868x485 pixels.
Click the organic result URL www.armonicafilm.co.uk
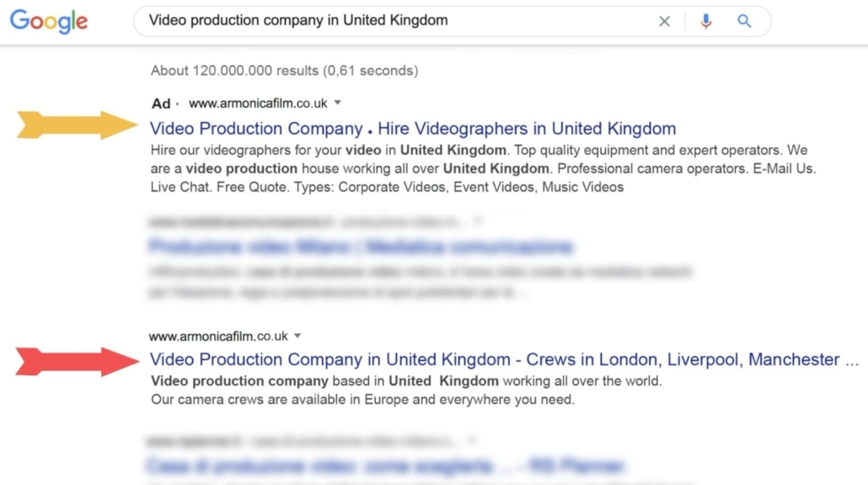pyautogui.click(x=218, y=337)
